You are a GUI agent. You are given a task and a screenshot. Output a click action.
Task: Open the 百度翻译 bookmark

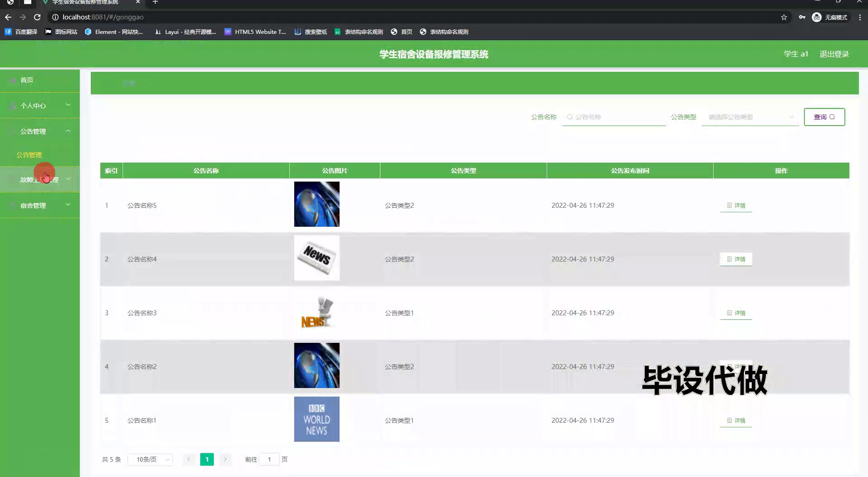click(21, 32)
